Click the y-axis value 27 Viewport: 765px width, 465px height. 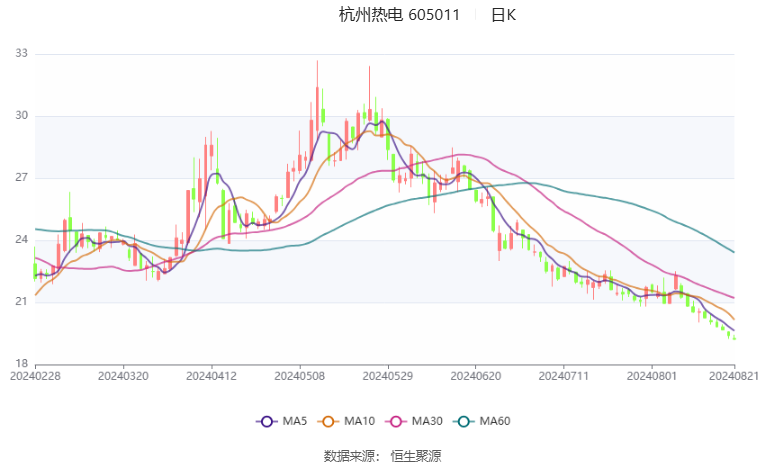[x=21, y=178]
